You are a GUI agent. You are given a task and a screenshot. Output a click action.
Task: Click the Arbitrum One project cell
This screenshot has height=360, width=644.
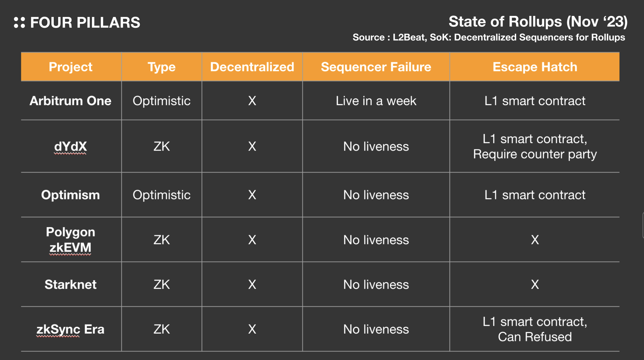pos(71,101)
